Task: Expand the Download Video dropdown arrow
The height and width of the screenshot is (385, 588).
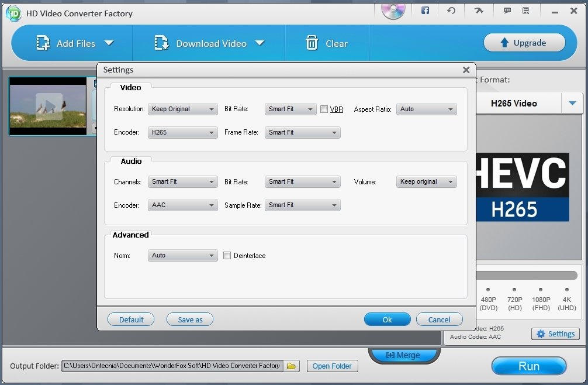Action: pos(260,43)
